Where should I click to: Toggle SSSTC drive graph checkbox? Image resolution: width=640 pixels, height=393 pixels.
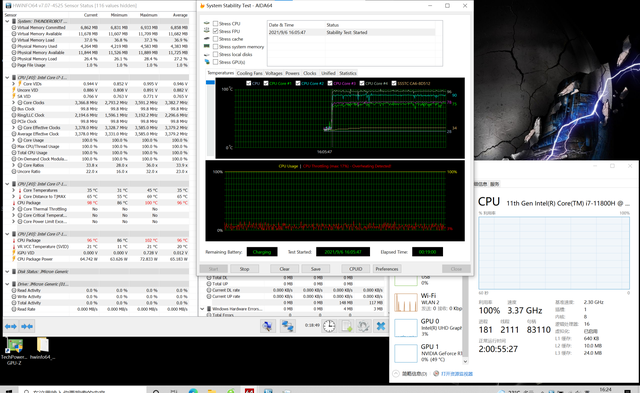pos(394,83)
